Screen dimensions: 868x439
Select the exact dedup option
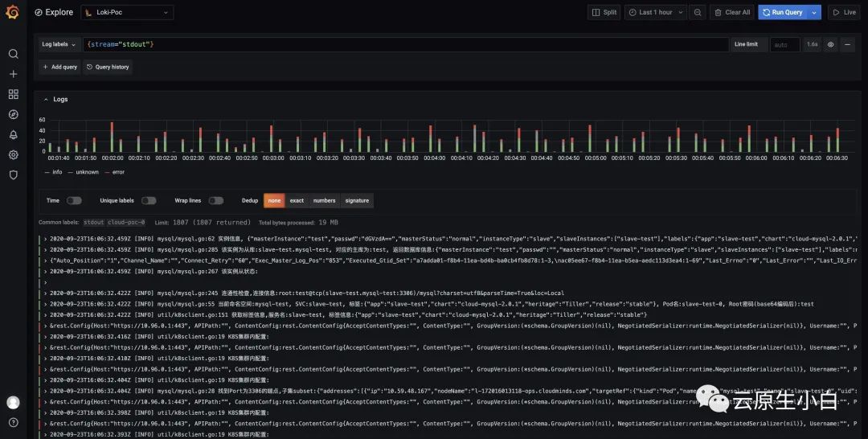tap(297, 200)
